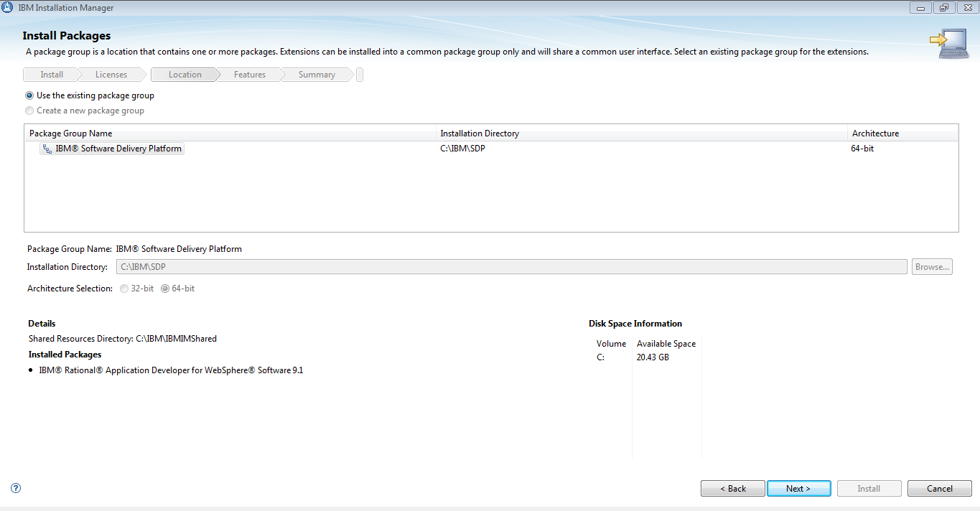Click the Package Group Name value label
Image resolution: width=980 pixels, height=511 pixels.
[179, 249]
